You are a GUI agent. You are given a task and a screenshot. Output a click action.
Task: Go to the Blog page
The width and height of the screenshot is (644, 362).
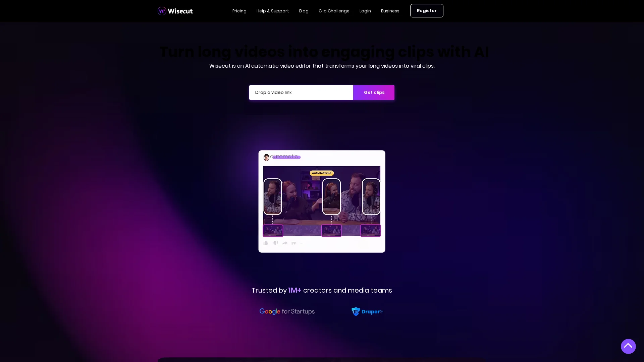304,11
